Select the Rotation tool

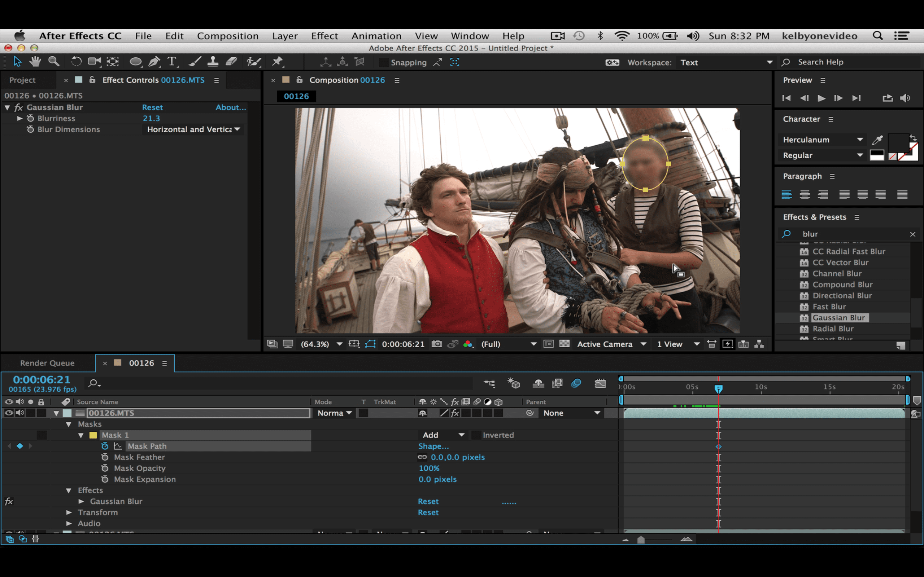click(77, 61)
